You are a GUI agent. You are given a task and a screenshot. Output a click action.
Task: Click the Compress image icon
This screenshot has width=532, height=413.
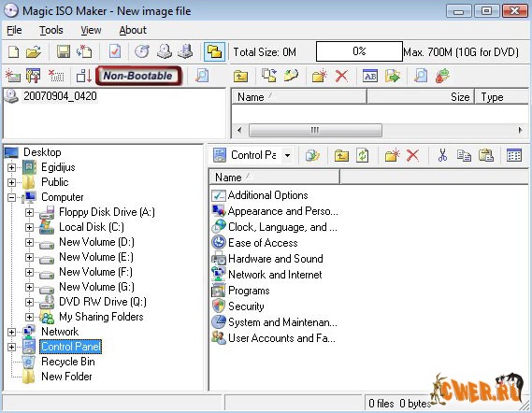coord(185,51)
